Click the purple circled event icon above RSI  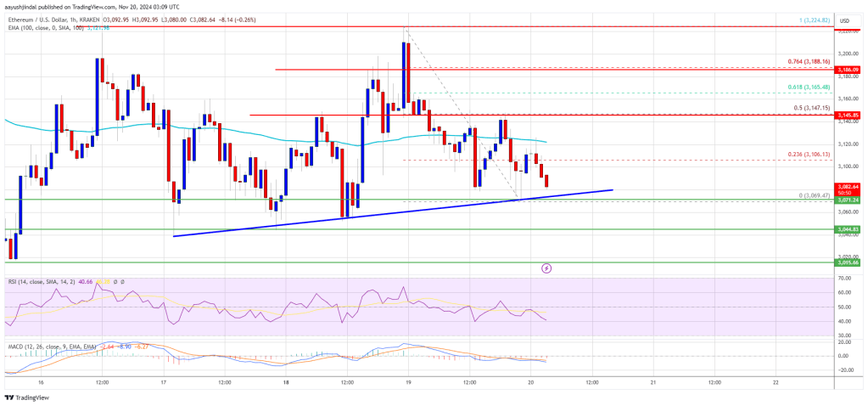coord(546,268)
